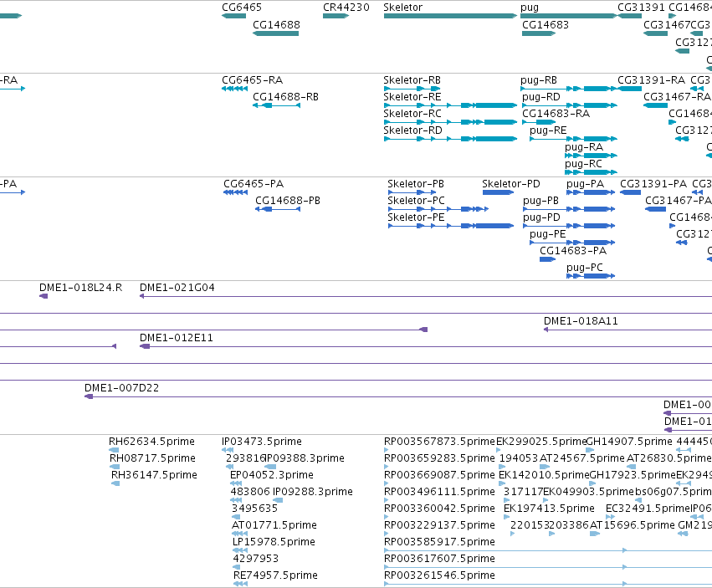Image resolution: width=712 pixels, height=588 pixels.
Task: Click the long Skeletor gene bar
Action: pos(450,16)
